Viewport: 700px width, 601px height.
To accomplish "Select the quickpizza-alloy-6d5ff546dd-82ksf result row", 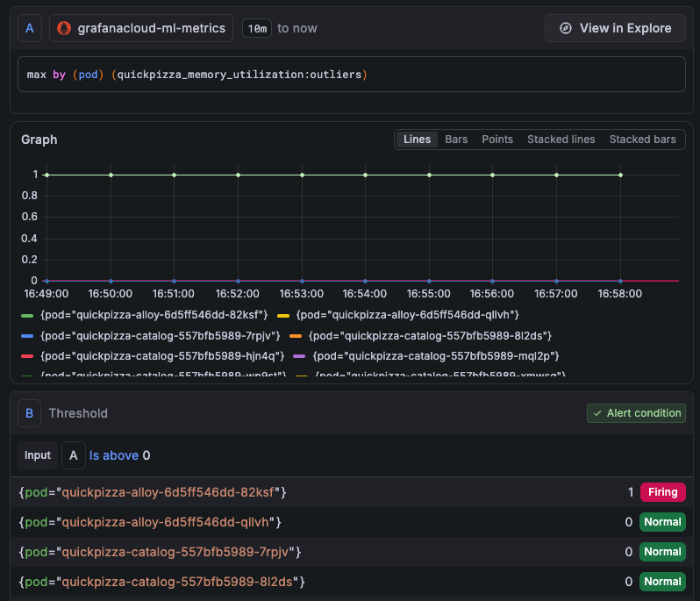I will coord(352,492).
